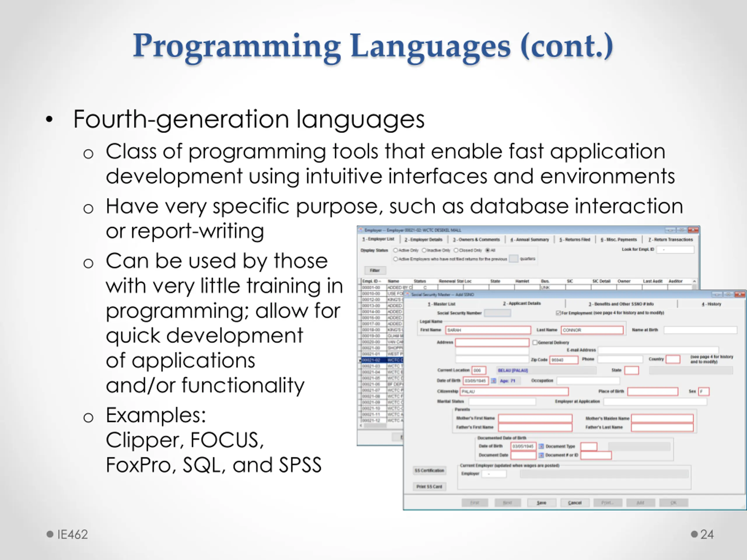Click the quarters number field
This screenshot has height=560, width=747.
click(x=513, y=259)
